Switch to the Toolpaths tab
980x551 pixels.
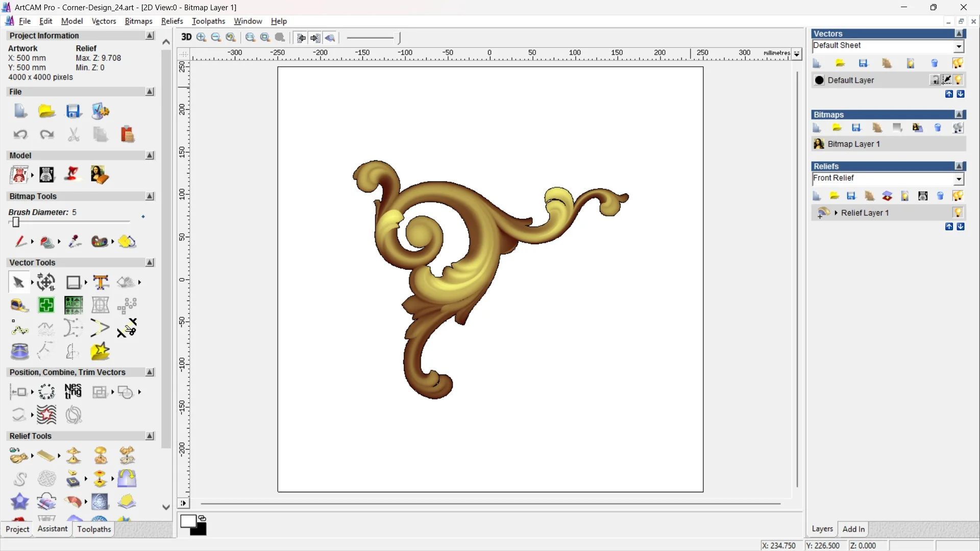point(94,529)
